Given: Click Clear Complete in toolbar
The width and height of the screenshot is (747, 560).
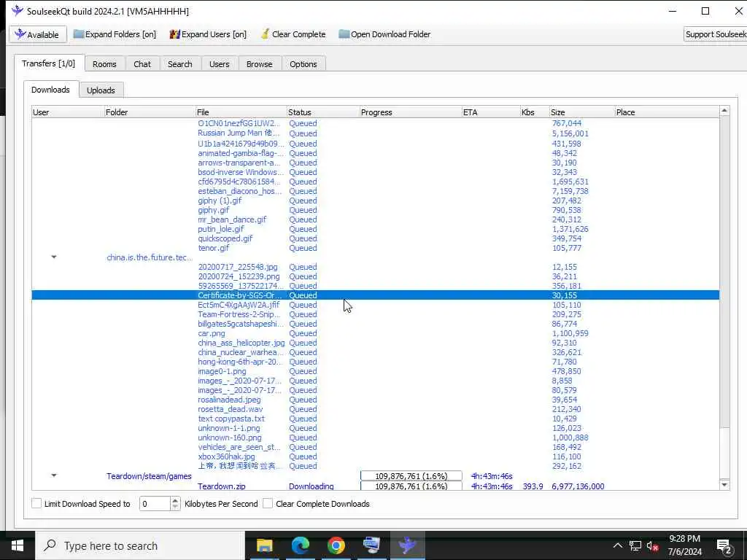Looking at the screenshot, I should [x=293, y=34].
